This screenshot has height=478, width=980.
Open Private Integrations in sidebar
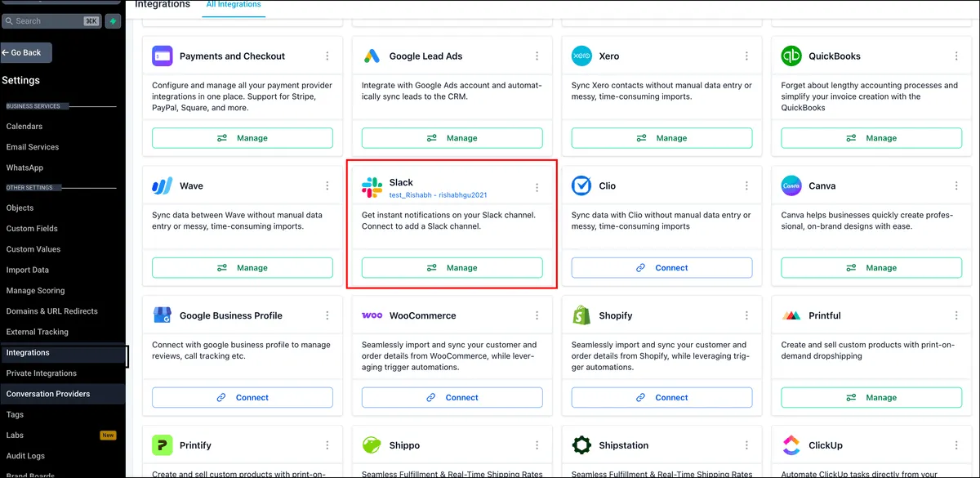click(x=42, y=373)
